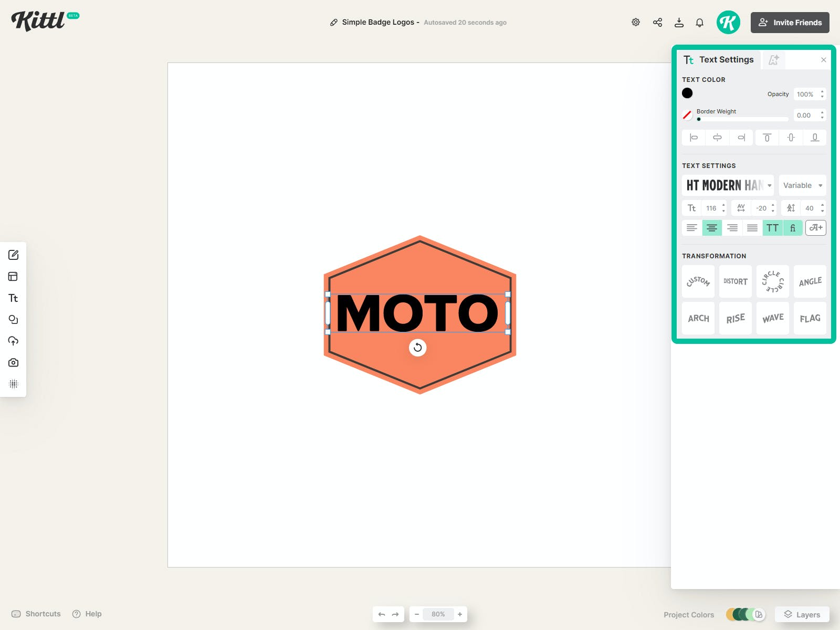
Task: Rename project via pencil icon
Action: 333,23
